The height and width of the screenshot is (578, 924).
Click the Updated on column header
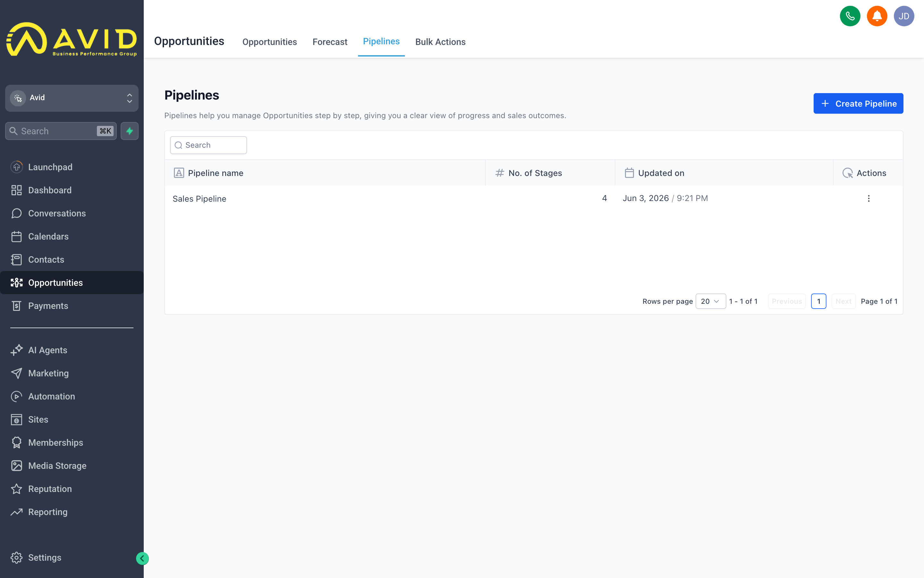(724, 173)
